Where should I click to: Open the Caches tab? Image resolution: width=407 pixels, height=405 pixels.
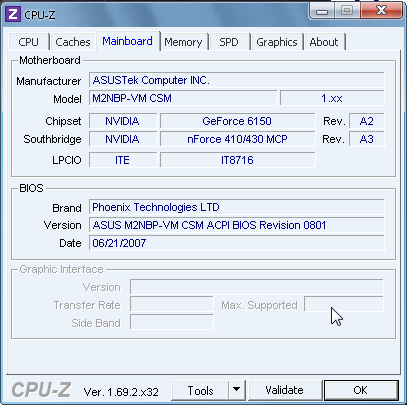click(73, 42)
